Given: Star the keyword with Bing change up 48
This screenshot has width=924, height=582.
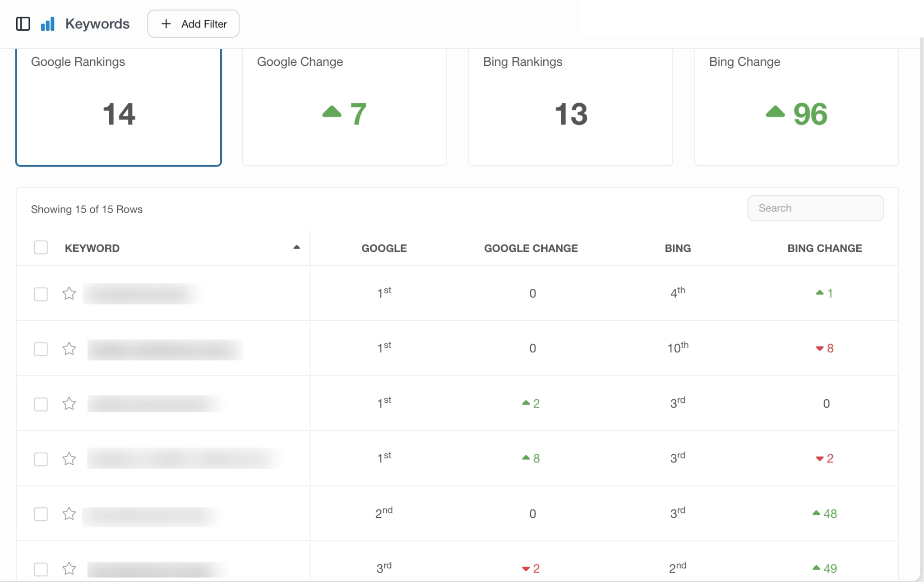Looking at the screenshot, I should coord(69,514).
